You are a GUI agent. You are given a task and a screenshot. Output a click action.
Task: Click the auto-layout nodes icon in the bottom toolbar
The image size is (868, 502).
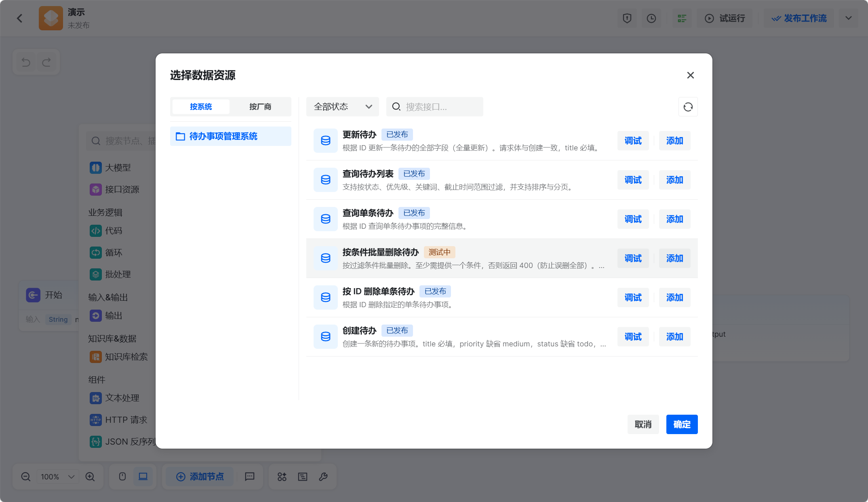[282, 477]
